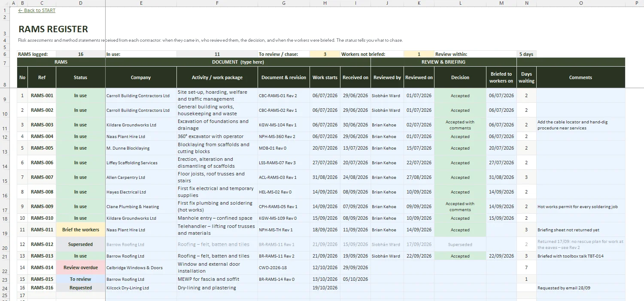Click the Comments header cell
Screen dimensions: 644x301
coord(580,77)
